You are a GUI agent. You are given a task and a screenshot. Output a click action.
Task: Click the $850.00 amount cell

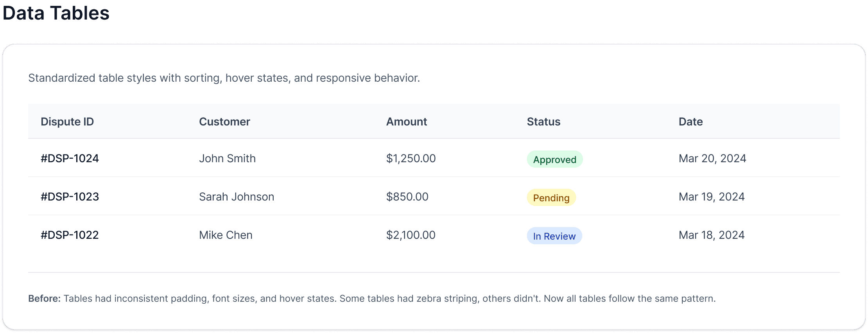click(x=407, y=197)
